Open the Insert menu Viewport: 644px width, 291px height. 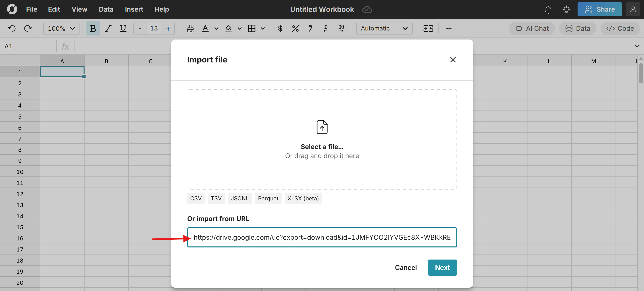(134, 9)
